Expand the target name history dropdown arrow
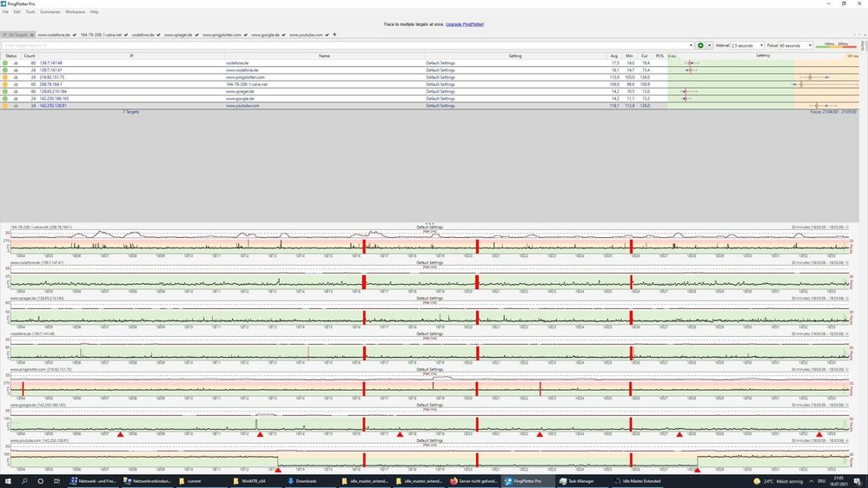 [x=691, y=45]
